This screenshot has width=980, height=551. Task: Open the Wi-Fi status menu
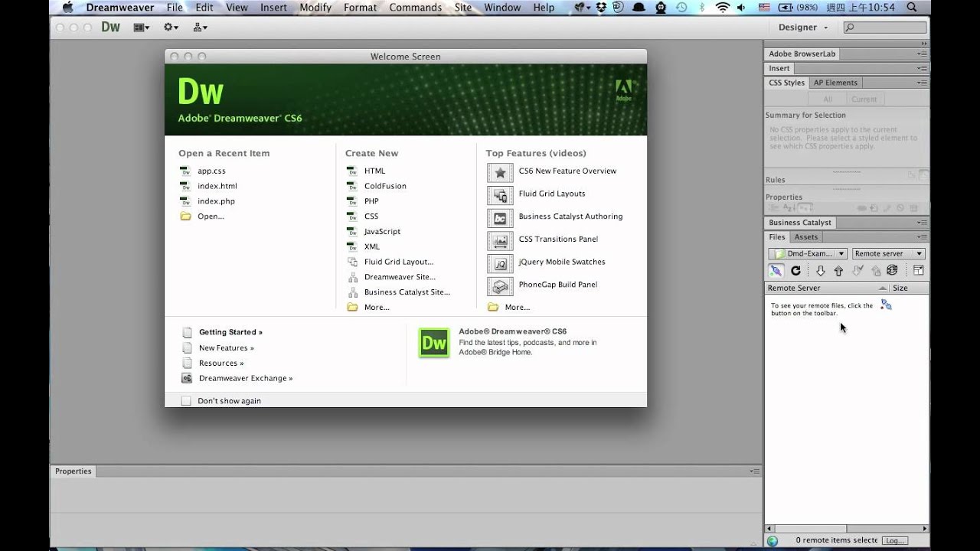click(722, 7)
